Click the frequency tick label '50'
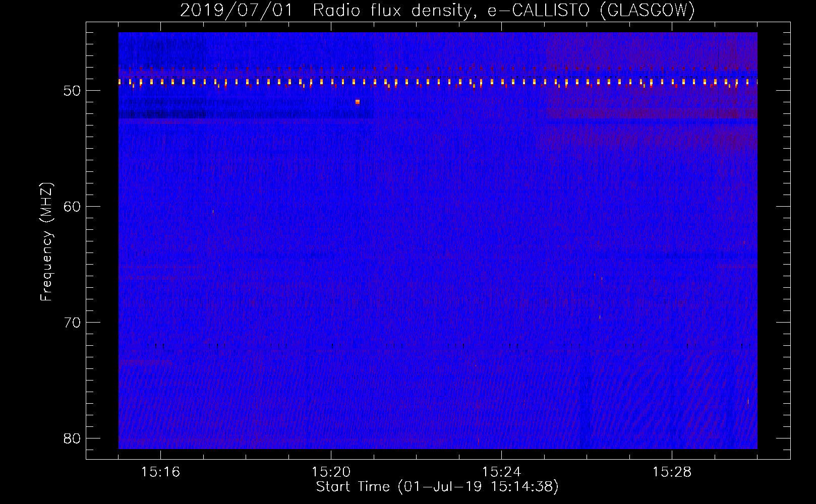Screen dimensions: 816x504 pyautogui.click(x=72, y=91)
